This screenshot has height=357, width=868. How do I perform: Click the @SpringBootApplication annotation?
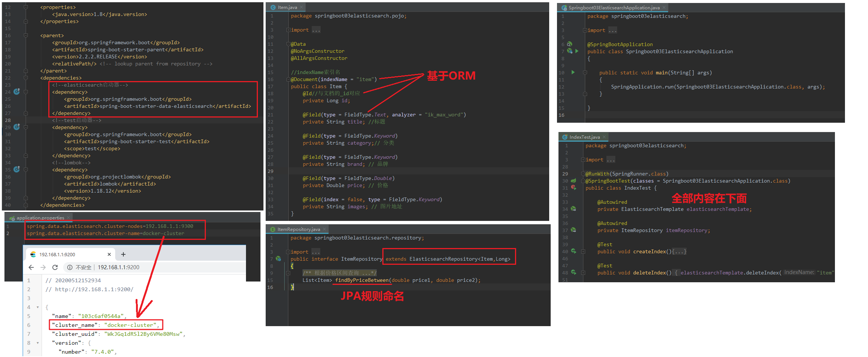pyautogui.click(x=620, y=44)
